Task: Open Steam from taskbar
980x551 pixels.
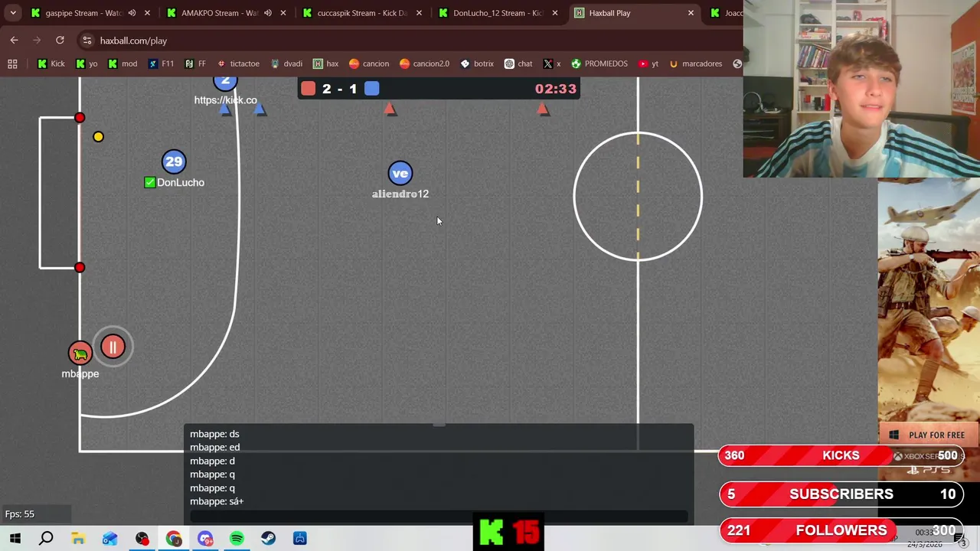Action: click(x=268, y=538)
